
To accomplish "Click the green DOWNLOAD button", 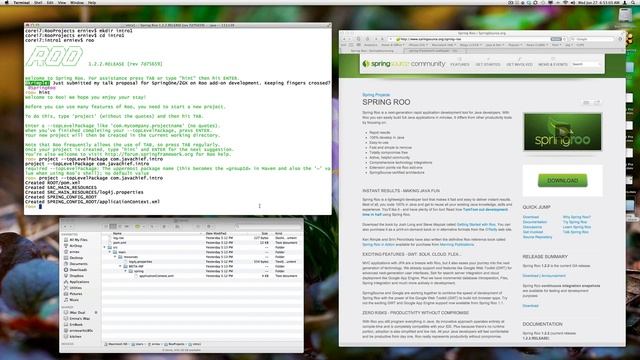I will (562, 180).
